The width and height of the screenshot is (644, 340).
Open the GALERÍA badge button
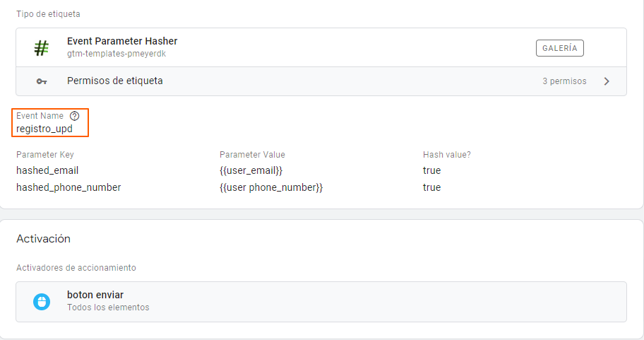coord(559,48)
